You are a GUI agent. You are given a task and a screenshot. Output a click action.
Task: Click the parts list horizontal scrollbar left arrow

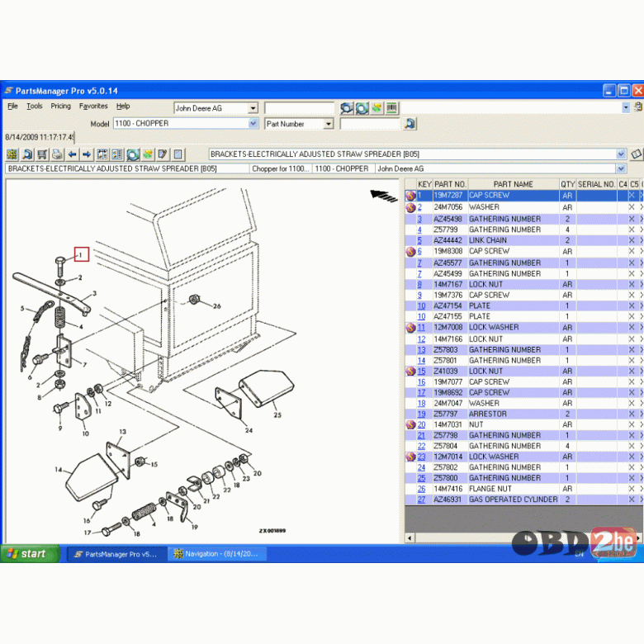click(x=410, y=538)
